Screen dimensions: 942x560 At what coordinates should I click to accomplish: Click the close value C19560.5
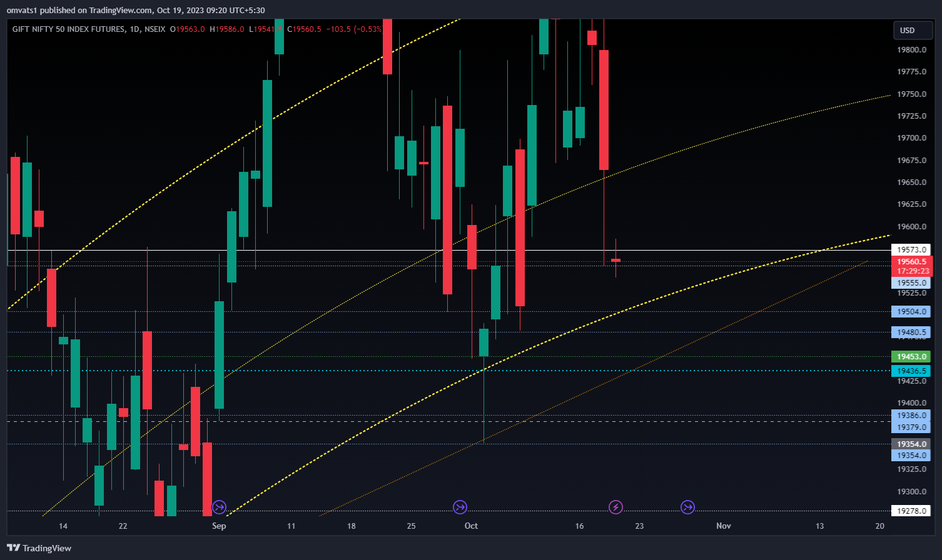(x=305, y=29)
